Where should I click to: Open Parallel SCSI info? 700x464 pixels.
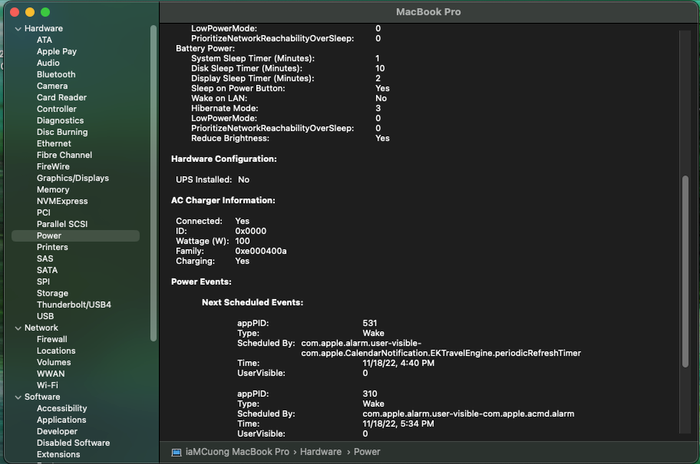pyautogui.click(x=62, y=224)
